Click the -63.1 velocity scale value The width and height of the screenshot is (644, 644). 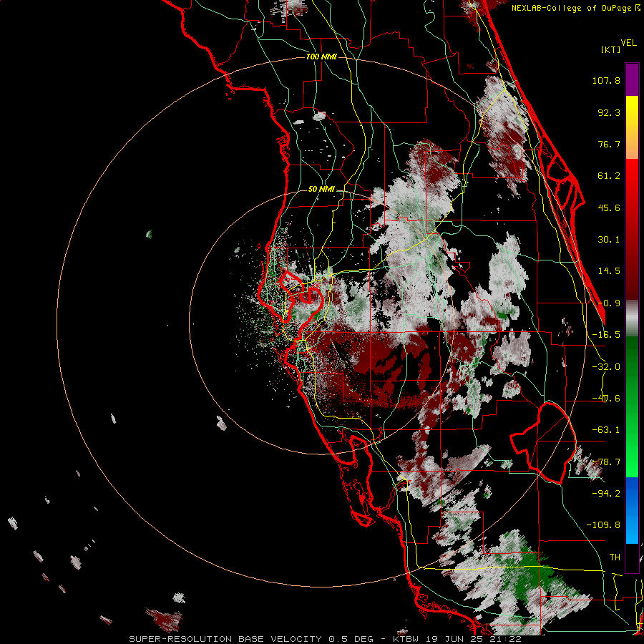606,430
